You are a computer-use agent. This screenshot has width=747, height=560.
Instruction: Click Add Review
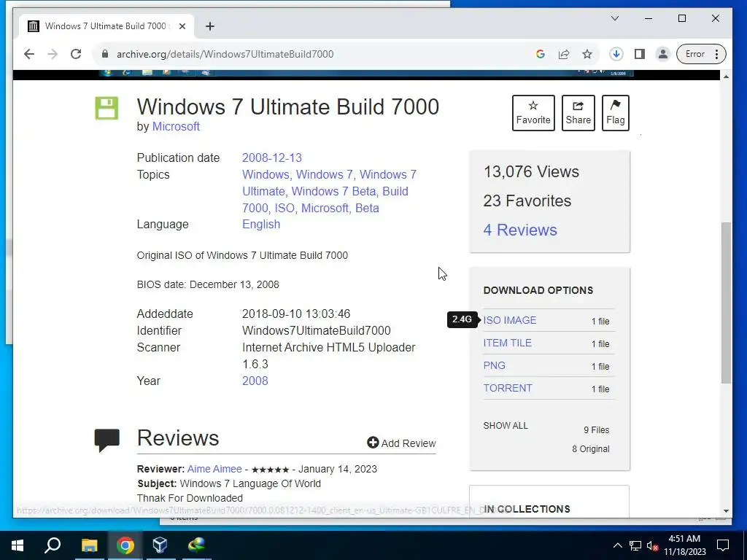401,443
